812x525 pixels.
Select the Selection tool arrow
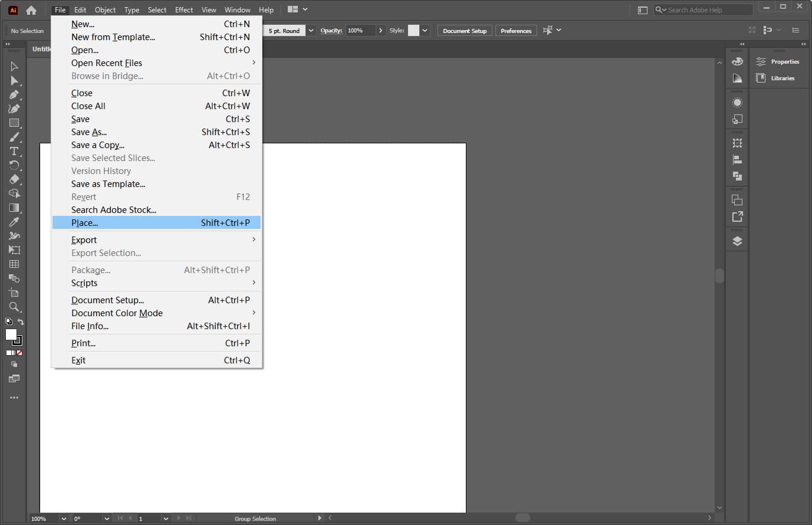(14, 66)
